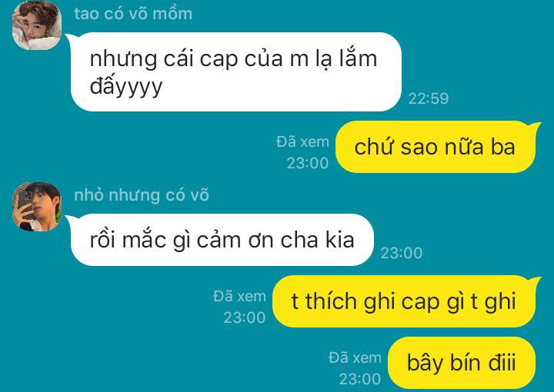554x392 pixels.
Task: Click the 23:00 time beside "chứ sao nữa ba"
Action: (x=307, y=163)
